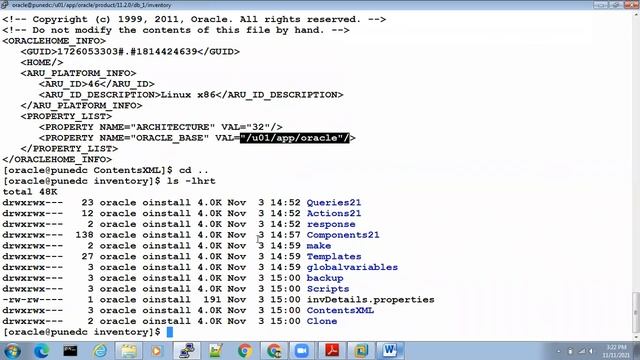Open Windows Media Player taskbar icon
The width and height of the screenshot is (640, 360).
tap(157, 351)
